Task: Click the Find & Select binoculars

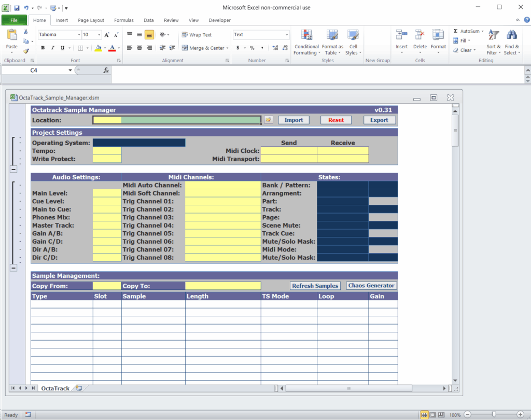Action: tap(511, 41)
